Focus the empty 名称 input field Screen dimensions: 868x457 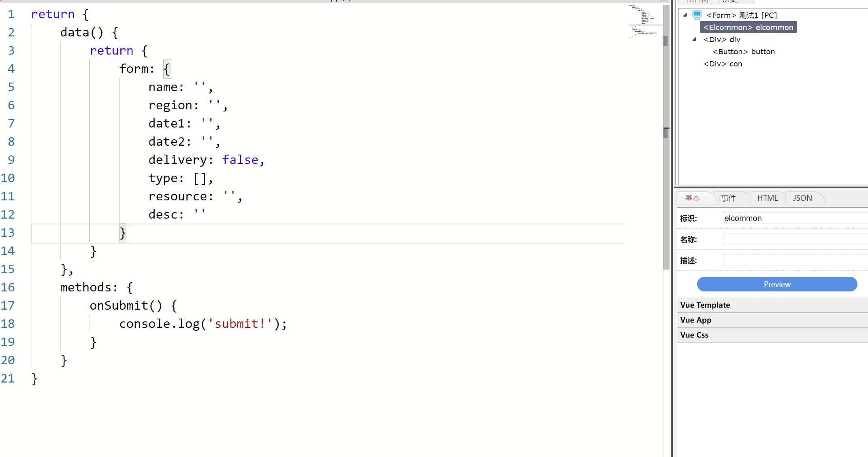point(794,239)
